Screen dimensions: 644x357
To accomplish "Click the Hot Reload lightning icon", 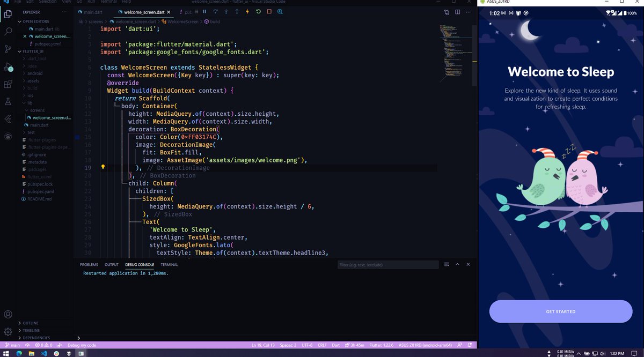I will 247,11.
